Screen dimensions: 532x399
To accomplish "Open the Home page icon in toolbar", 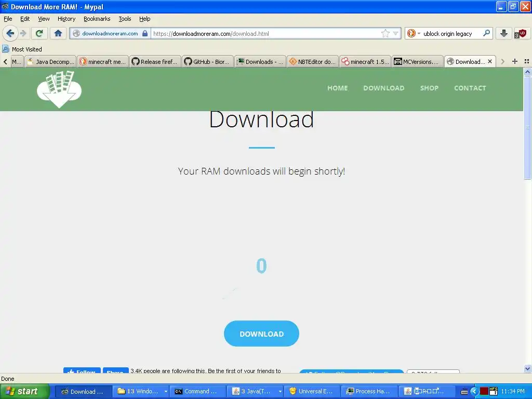I will tap(58, 33).
